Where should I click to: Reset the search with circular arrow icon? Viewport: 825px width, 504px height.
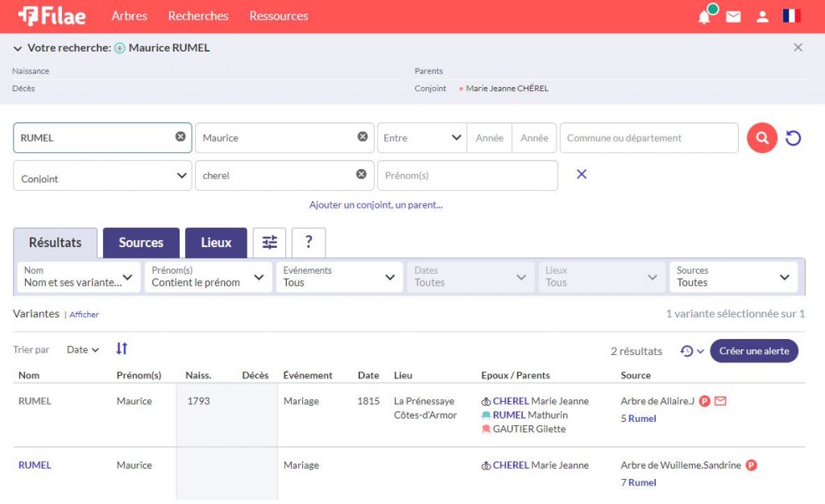793,138
